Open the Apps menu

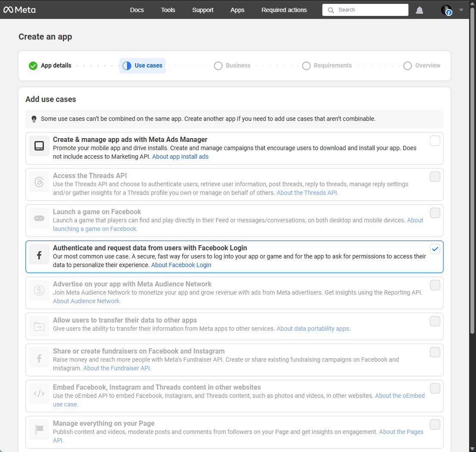point(238,10)
